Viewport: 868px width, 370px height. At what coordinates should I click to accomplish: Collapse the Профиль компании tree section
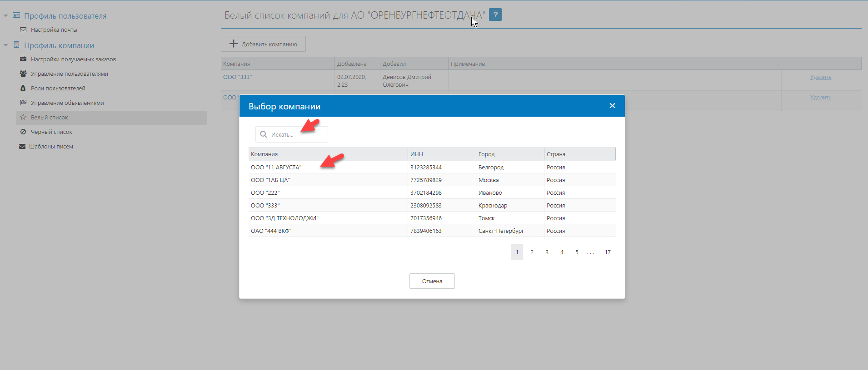(6, 45)
